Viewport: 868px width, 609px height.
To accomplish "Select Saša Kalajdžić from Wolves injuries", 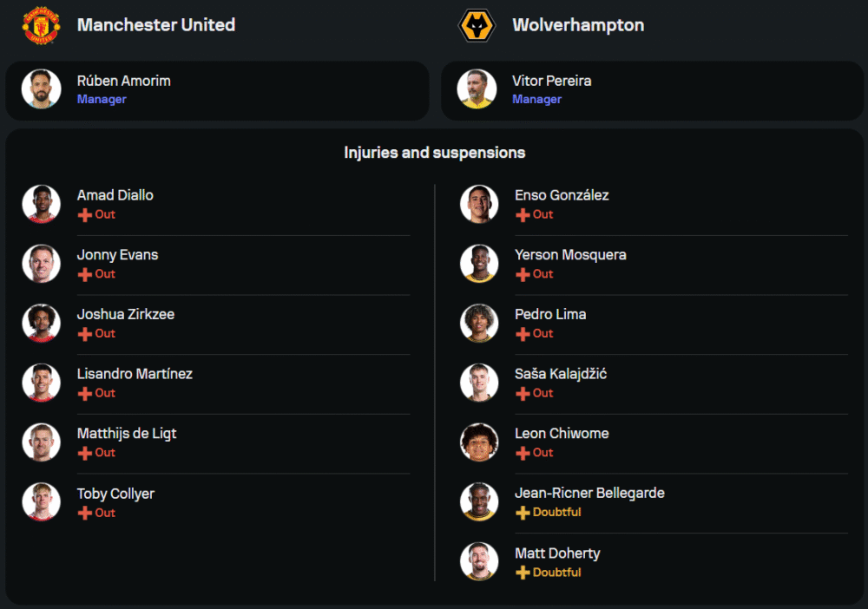I will coord(560,374).
